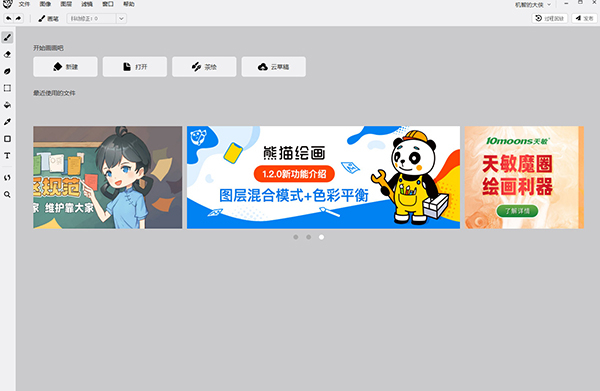Open the 熊猫绘画 1.2.0 feature banner
Screen dimensions: 600x391
(323, 178)
